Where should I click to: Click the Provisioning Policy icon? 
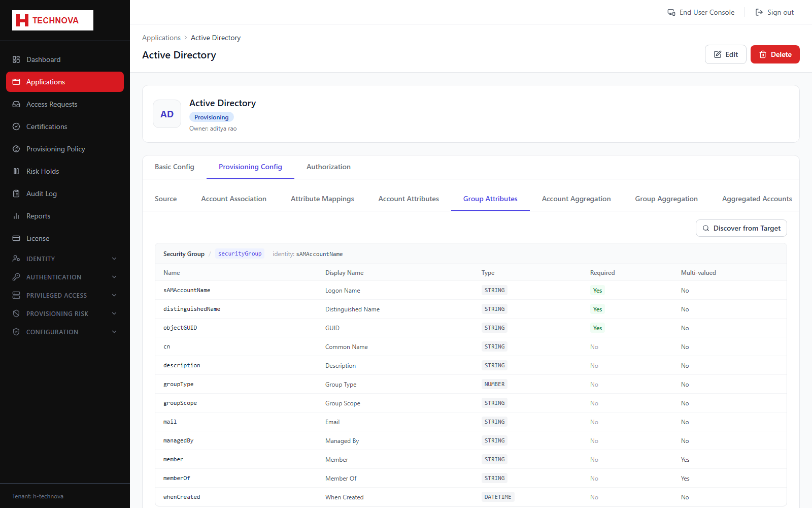(16, 149)
